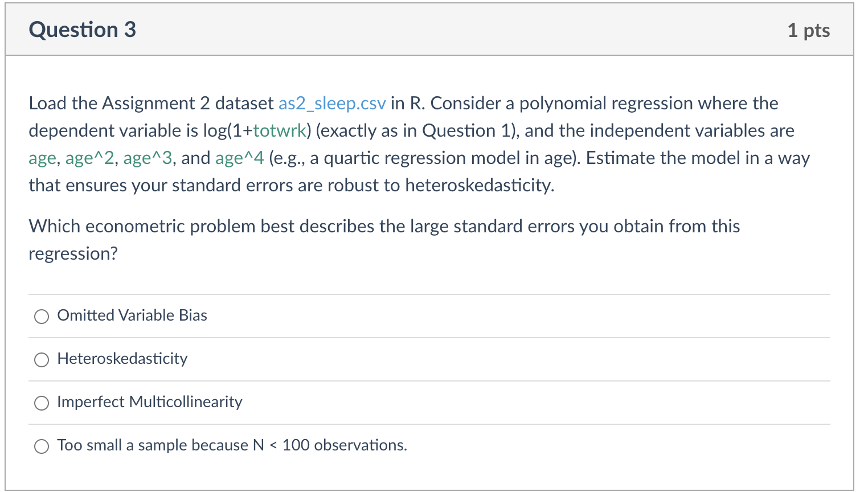Screen dimensions: 868x492
Task: Pick the option about N < 100 observations
Action: click(x=41, y=446)
